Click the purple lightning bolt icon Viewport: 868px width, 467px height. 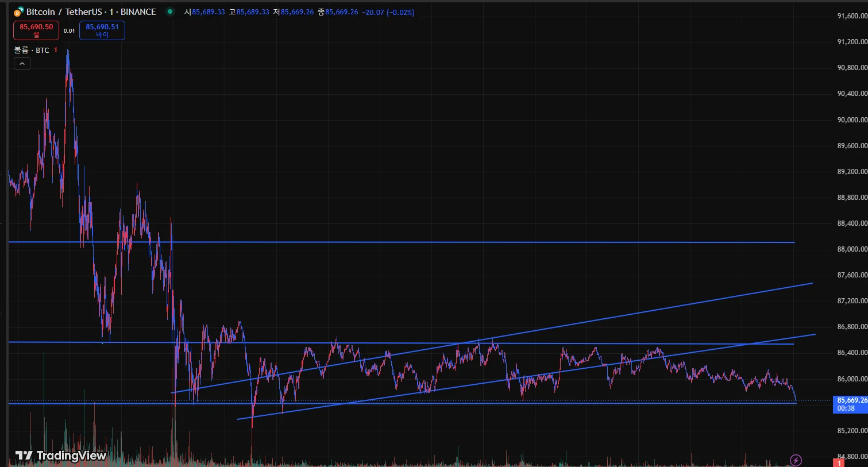[796, 460]
